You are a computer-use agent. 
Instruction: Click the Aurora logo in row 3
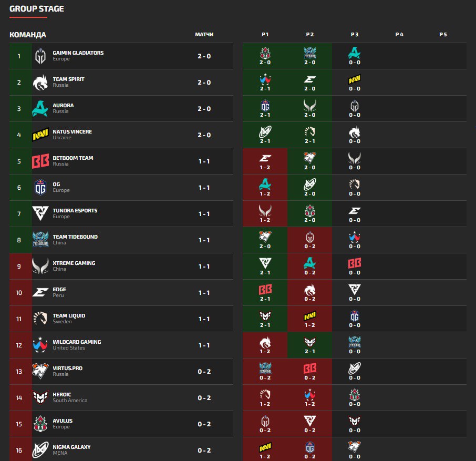point(40,109)
